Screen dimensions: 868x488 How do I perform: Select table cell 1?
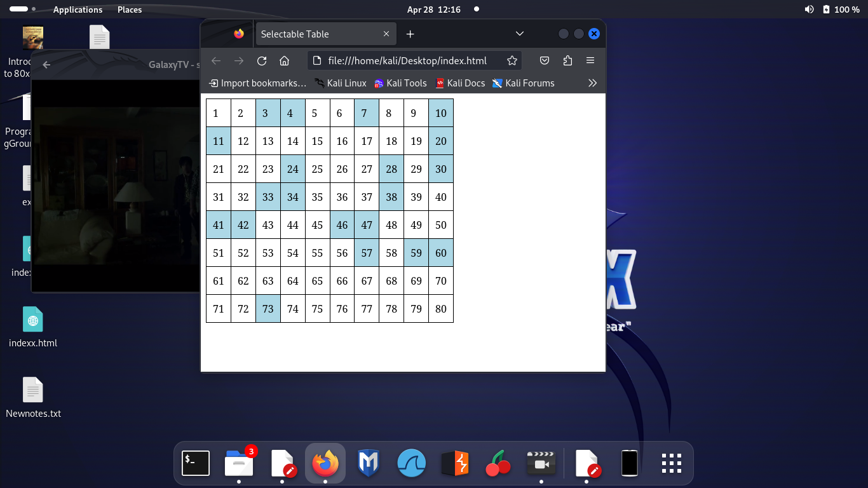(x=219, y=113)
